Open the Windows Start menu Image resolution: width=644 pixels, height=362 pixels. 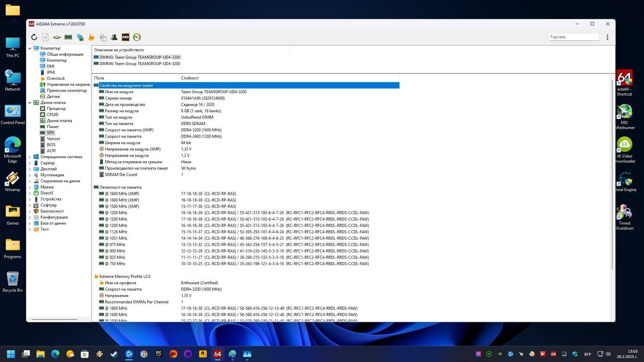point(11,354)
